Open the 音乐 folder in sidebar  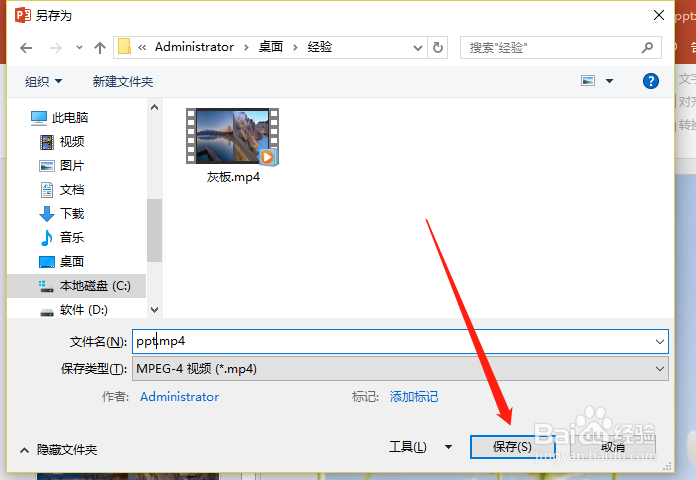click(x=62, y=238)
